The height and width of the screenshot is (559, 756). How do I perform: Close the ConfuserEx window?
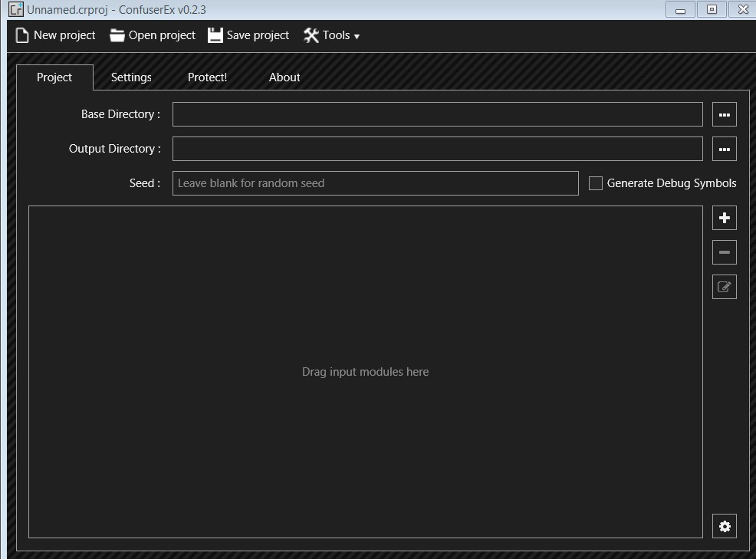(743, 9)
